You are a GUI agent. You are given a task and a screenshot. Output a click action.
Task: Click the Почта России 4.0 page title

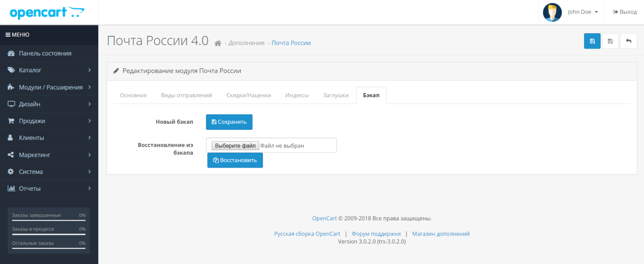(158, 41)
